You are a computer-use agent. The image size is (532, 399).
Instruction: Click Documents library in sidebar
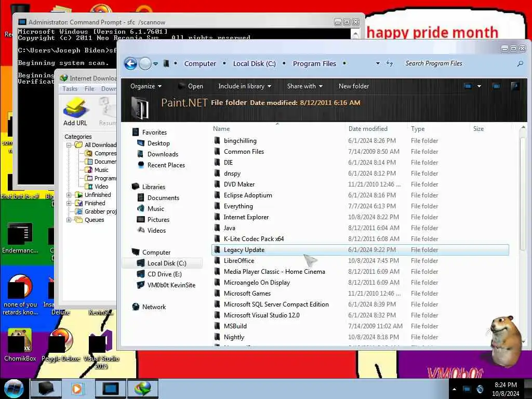163,198
